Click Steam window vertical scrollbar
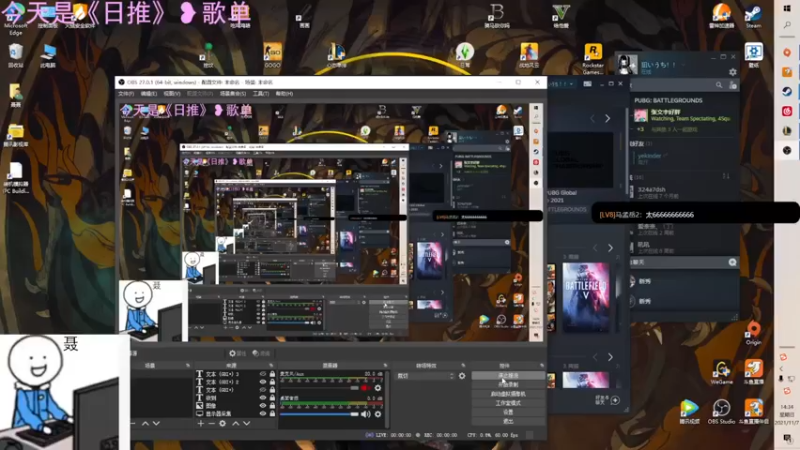This screenshot has height=450, width=800. coord(627,151)
